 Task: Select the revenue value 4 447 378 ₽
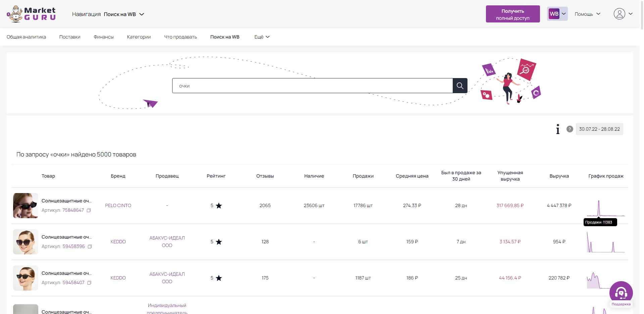tap(559, 205)
